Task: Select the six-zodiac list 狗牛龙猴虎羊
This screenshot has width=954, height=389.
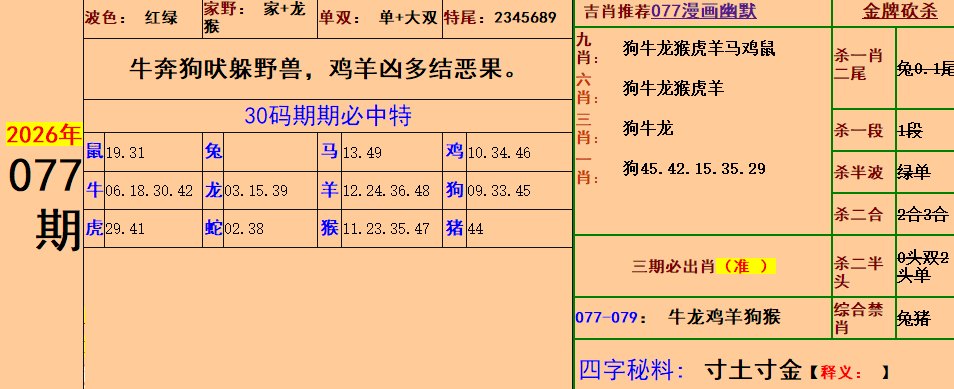Action: tap(673, 89)
